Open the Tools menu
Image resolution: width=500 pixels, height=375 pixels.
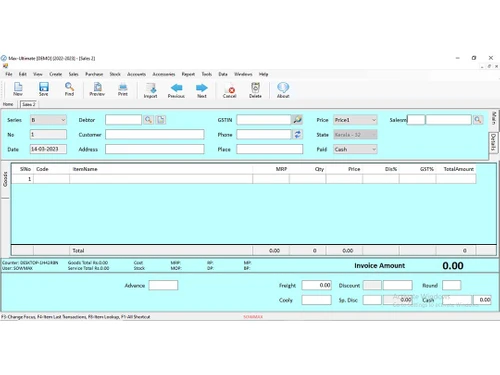coord(207,74)
